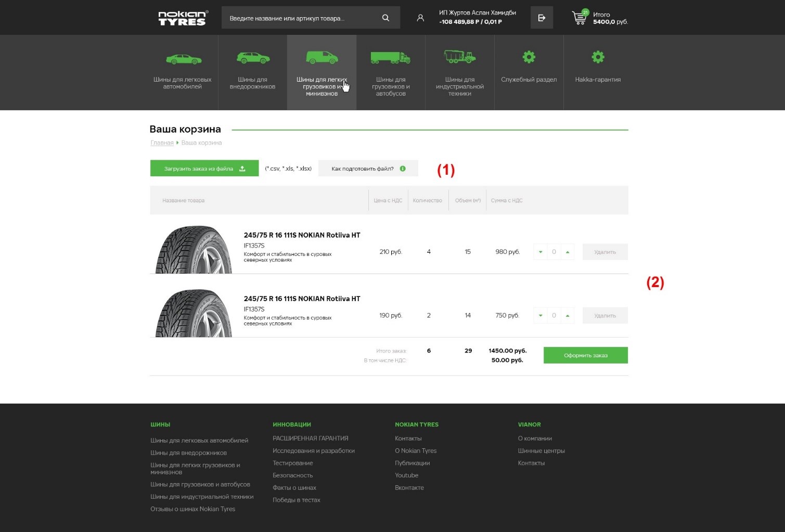Open the Служебный раздел gear menu
Screen dimensions: 785x532
click(529, 57)
